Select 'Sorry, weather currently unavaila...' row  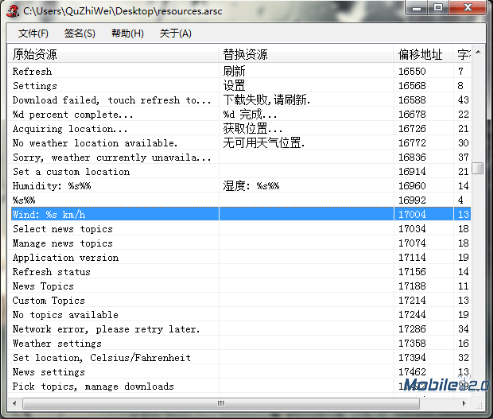[239, 157]
